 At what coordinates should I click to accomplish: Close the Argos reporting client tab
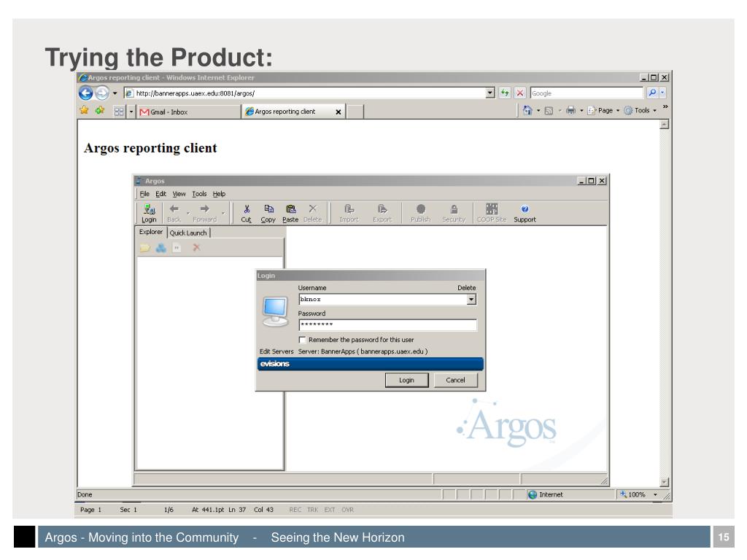click(x=338, y=112)
